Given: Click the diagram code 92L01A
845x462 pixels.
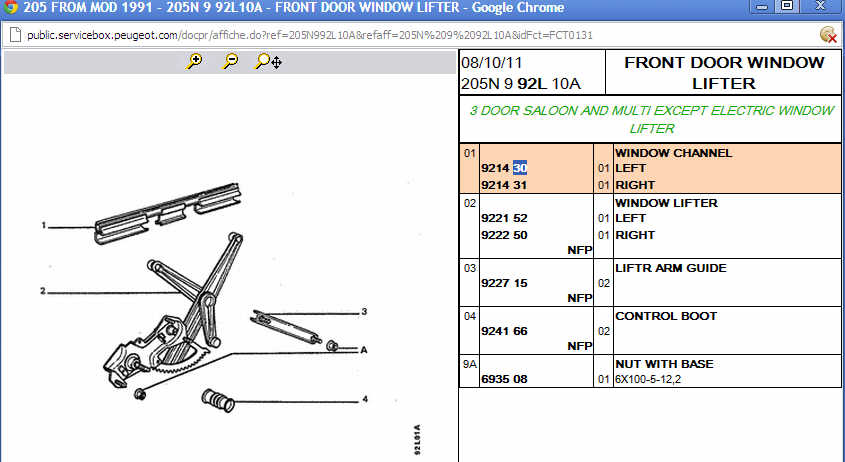Looking at the screenshot, I should coord(418,440).
